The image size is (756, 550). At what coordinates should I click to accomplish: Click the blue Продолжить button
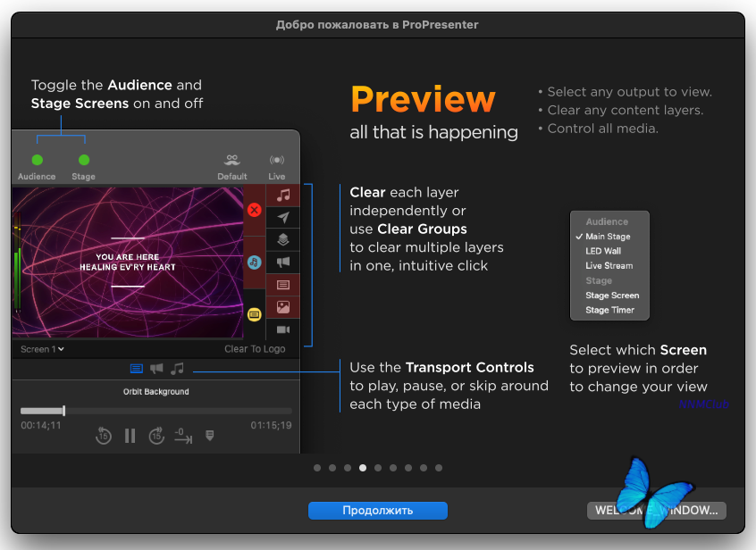[x=377, y=510]
